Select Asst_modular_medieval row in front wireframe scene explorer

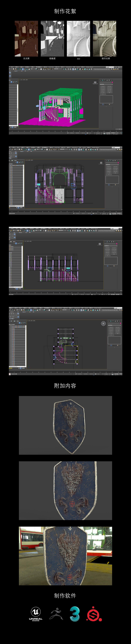[x=16, y=165]
